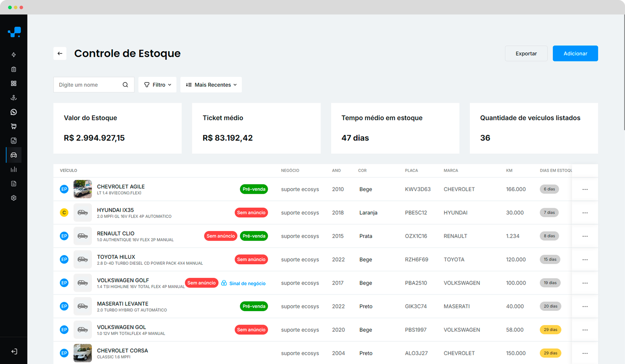Open the hand-coin sidebar icon
Image resolution: width=625 pixels, height=364 pixels.
tap(14, 98)
